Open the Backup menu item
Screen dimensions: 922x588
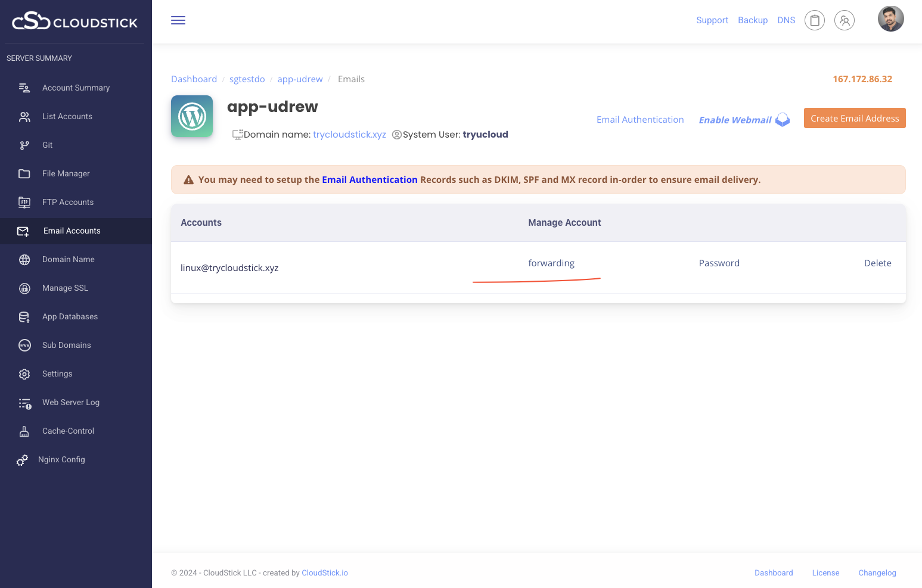752,20
